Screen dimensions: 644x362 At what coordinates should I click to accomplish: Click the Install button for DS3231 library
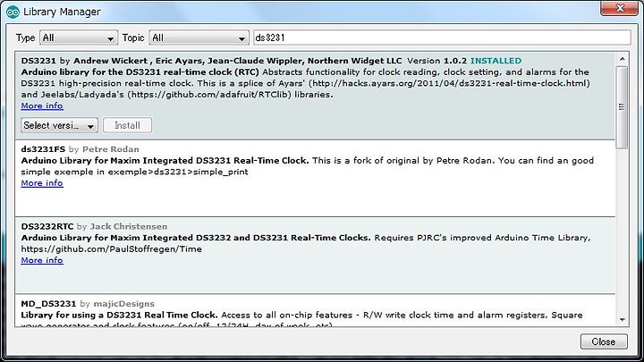click(x=127, y=125)
